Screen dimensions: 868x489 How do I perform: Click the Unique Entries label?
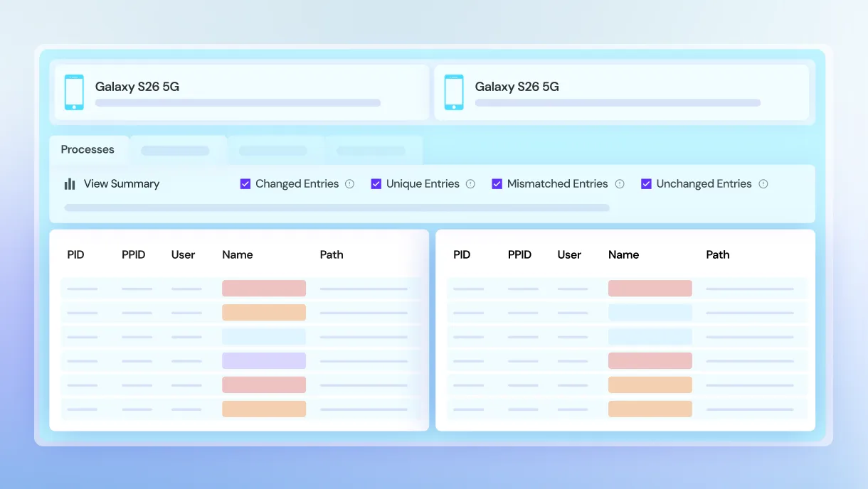point(423,184)
